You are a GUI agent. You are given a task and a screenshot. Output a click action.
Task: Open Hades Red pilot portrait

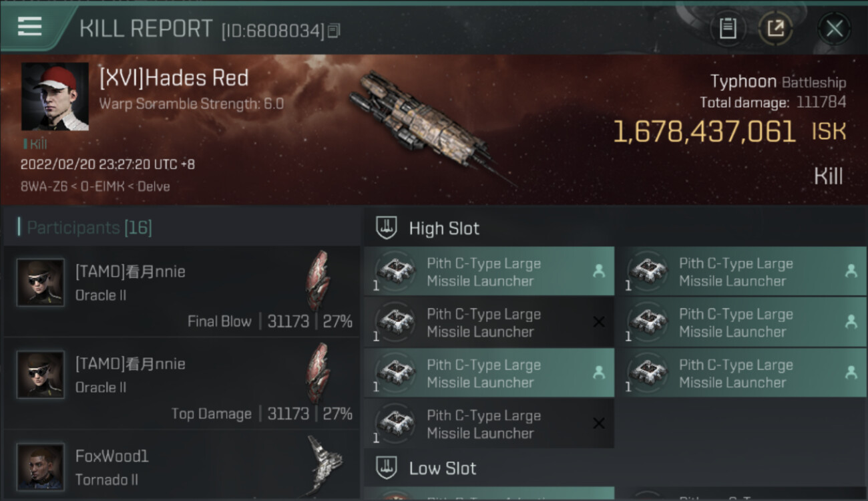click(x=55, y=97)
